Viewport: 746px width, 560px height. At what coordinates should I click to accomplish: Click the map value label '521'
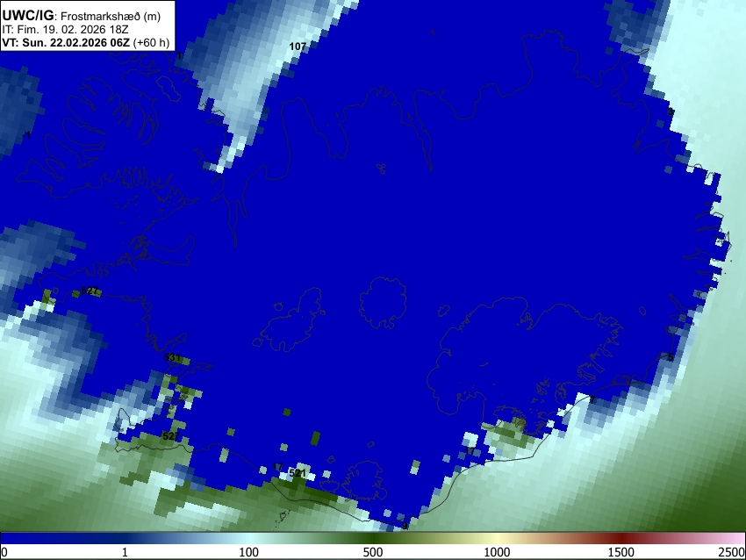pos(297,473)
